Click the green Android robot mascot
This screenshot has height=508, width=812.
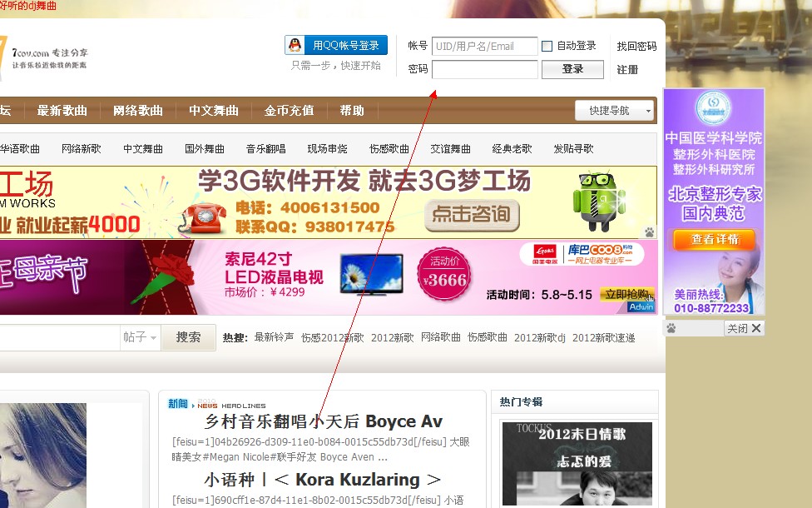pos(599,202)
